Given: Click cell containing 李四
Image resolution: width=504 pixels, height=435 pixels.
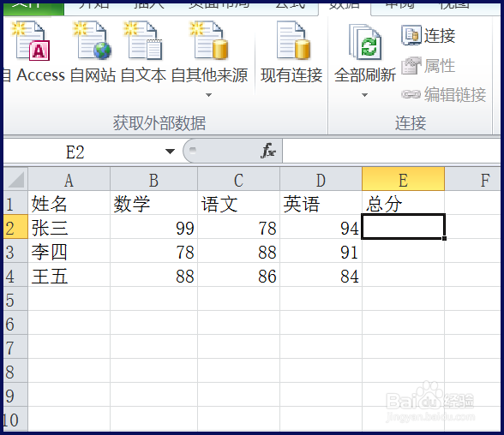Looking at the screenshot, I should pos(69,251).
